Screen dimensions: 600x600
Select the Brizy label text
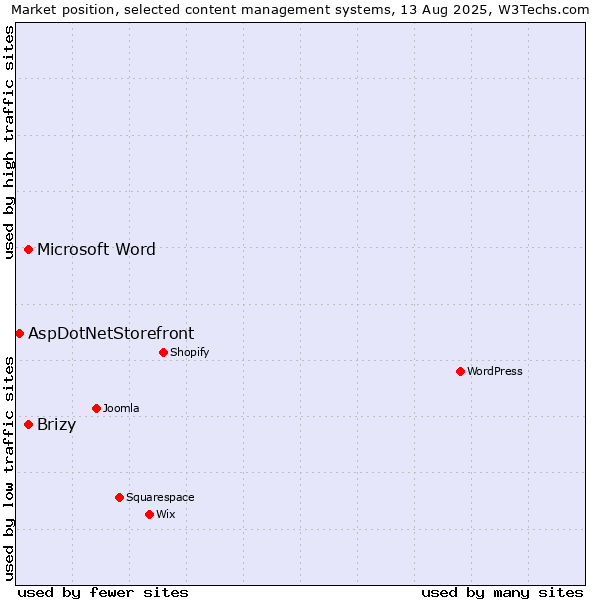(57, 425)
